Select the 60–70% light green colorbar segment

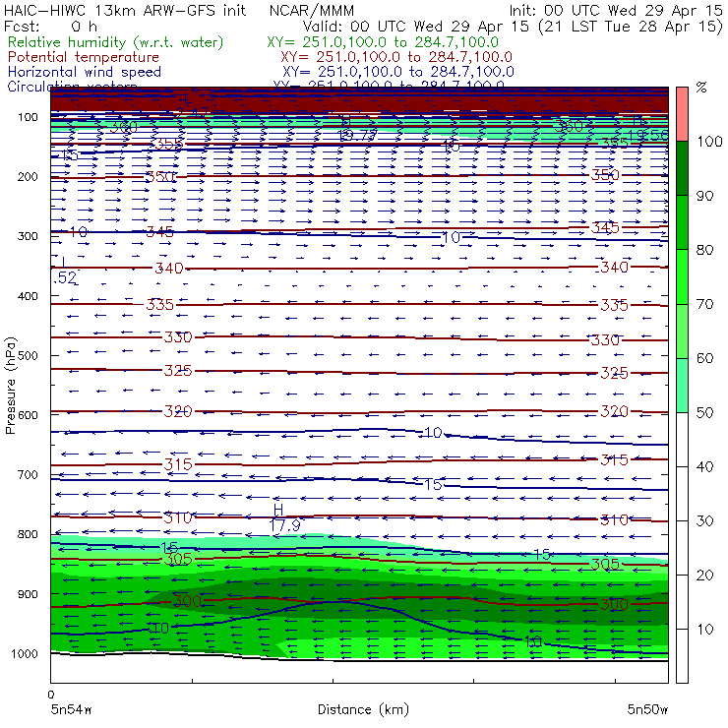[682, 331]
